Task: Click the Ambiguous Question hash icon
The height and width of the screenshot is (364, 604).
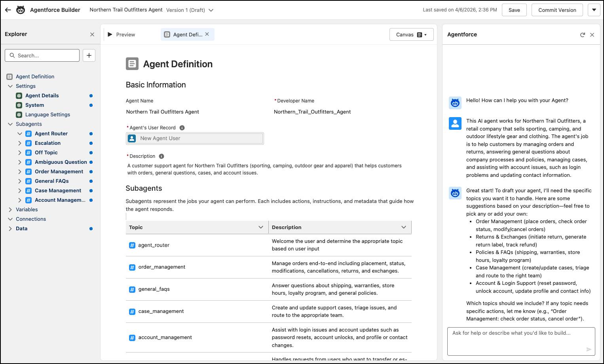Action: tap(28, 162)
